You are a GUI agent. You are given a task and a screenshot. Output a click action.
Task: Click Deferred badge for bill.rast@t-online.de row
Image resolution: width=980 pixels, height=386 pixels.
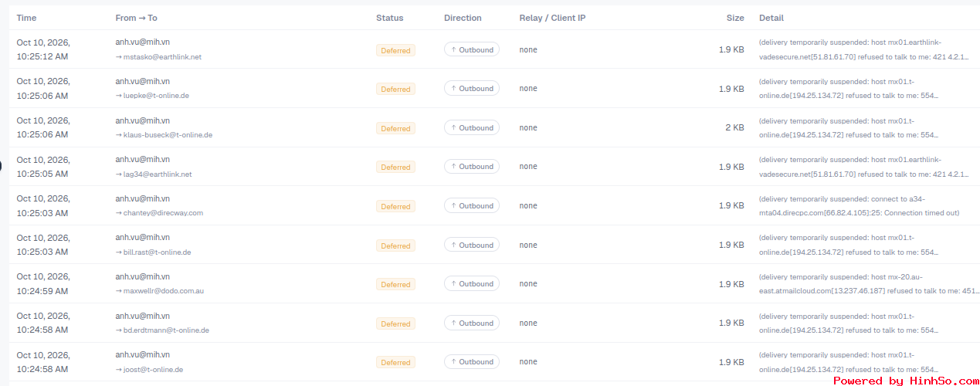(x=395, y=245)
